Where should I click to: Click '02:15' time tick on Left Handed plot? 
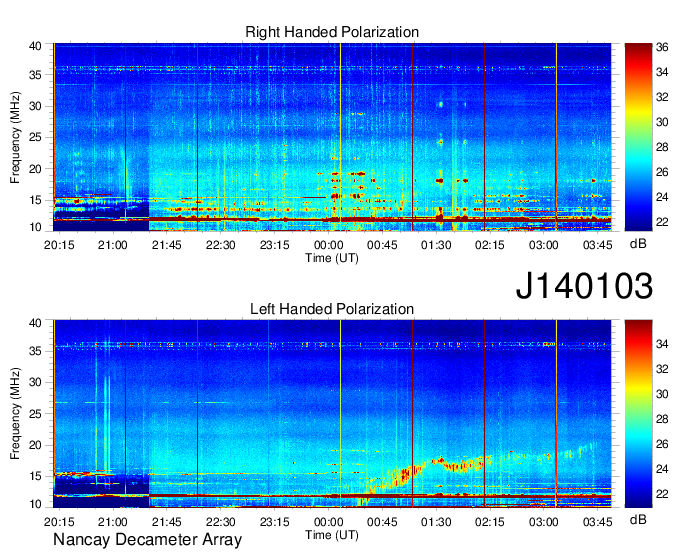click(490, 522)
